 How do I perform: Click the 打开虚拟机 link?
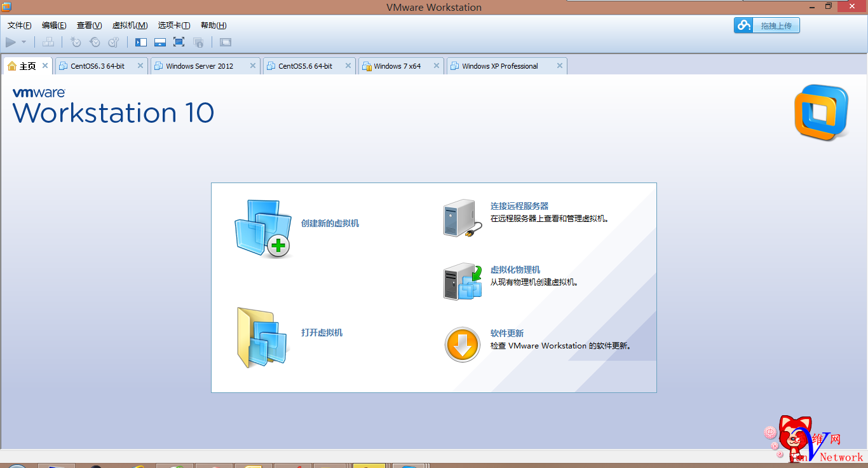pyautogui.click(x=322, y=333)
